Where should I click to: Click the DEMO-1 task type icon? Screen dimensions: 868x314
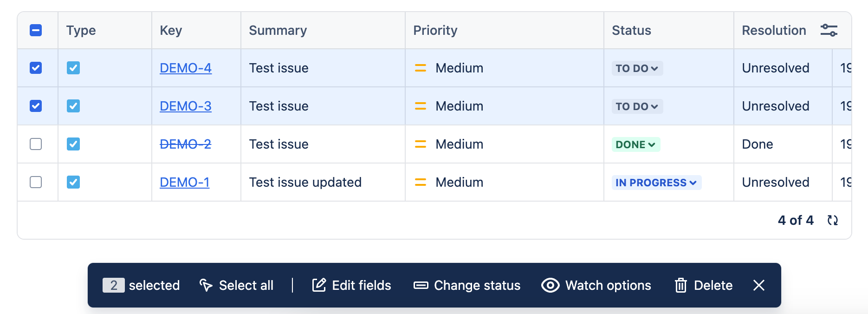pyautogui.click(x=73, y=182)
